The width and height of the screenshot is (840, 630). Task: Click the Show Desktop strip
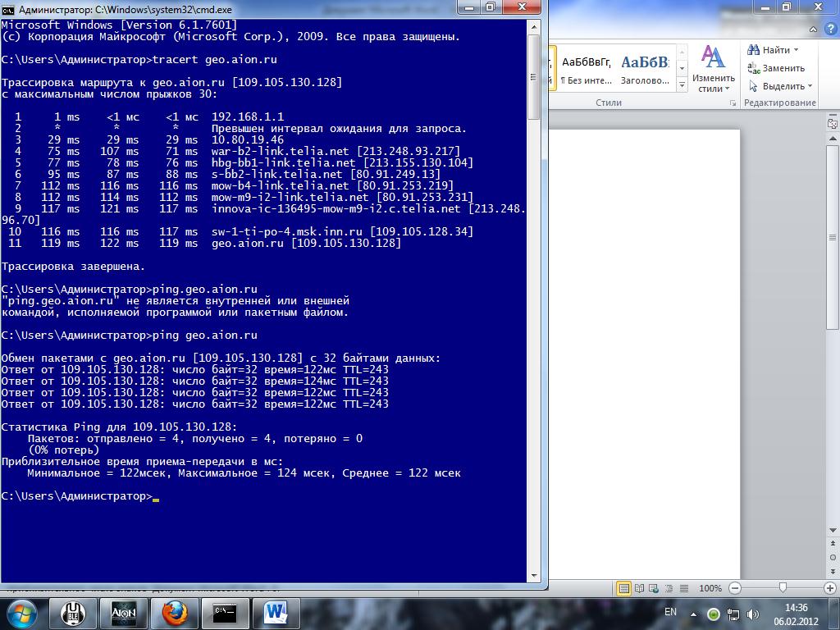[836, 614]
